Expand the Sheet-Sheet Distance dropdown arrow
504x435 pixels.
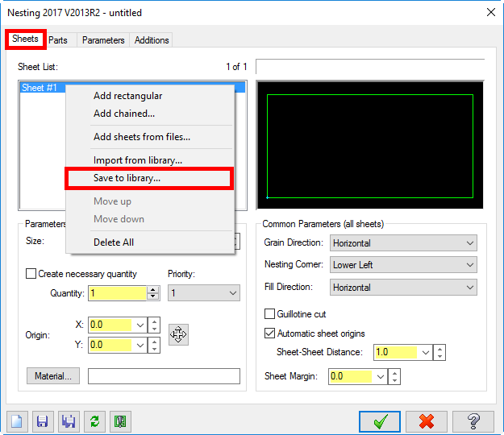tap(426, 353)
